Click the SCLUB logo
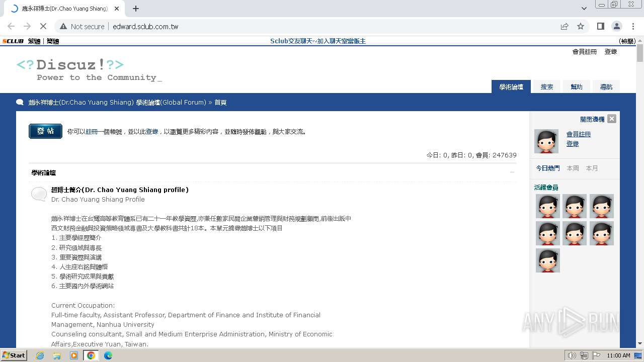 [13, 41]
